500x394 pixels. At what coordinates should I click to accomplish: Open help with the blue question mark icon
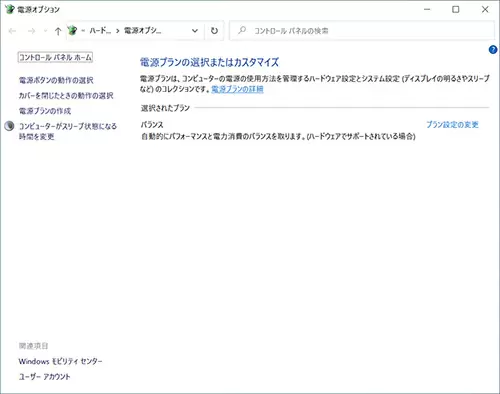(x=493, y=50)
